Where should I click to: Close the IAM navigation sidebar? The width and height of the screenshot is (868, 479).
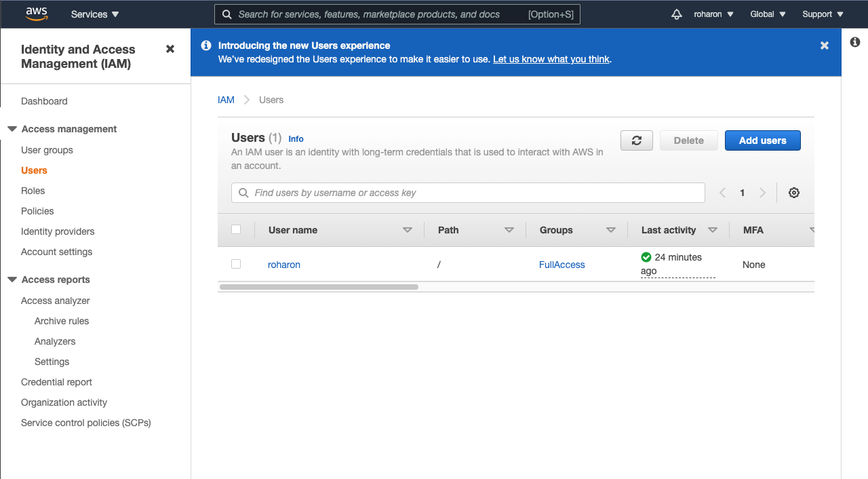(170, 49)
